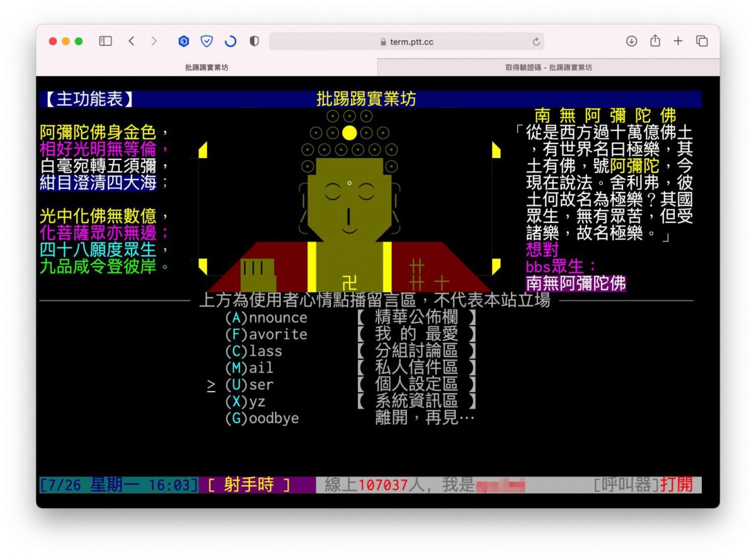Show the tab overview
This screenshot has width=756, height=556.
[702, 41]
